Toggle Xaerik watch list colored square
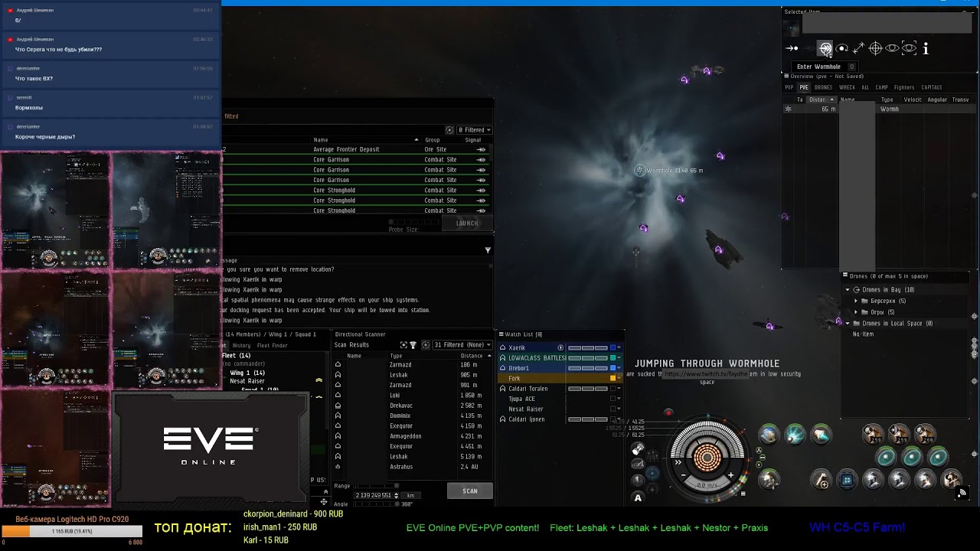This screenshot has width=980, height=551. pyautogui.click(x=613, y=347)
